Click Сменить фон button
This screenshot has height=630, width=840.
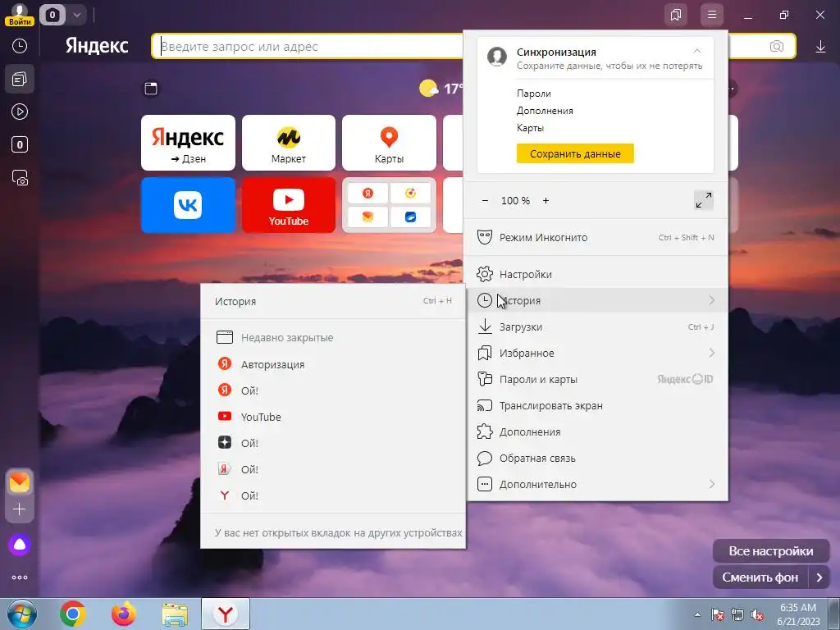[x=760, y=577]
